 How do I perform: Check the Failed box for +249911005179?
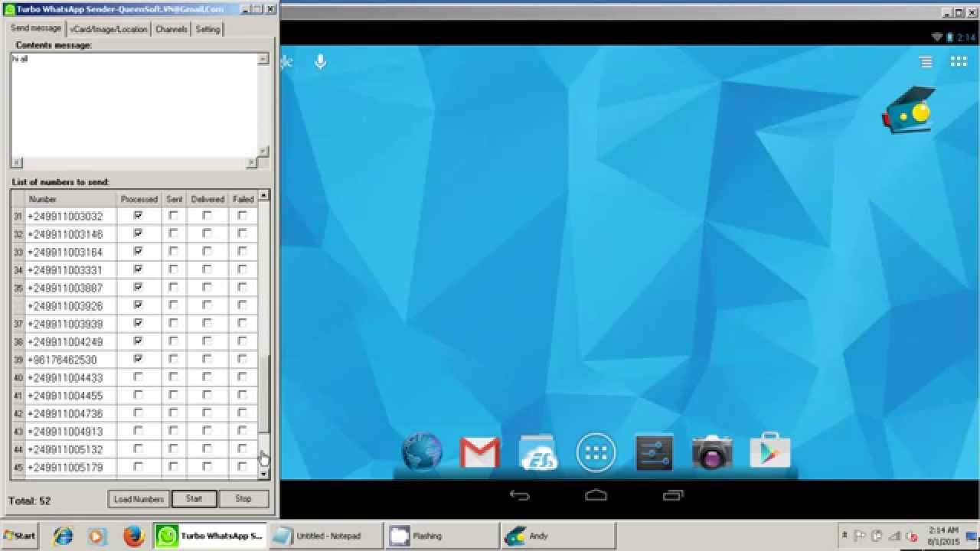click(243, 467)
